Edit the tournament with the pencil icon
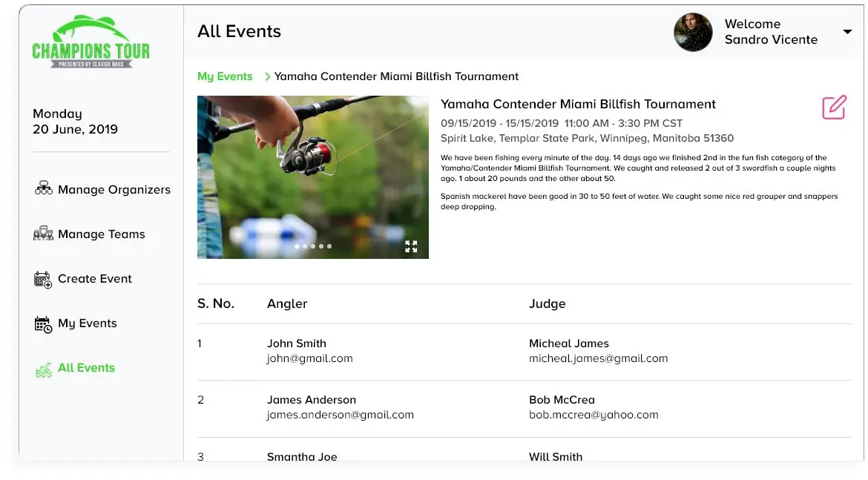The image size is (868, 480). [834, 107]
